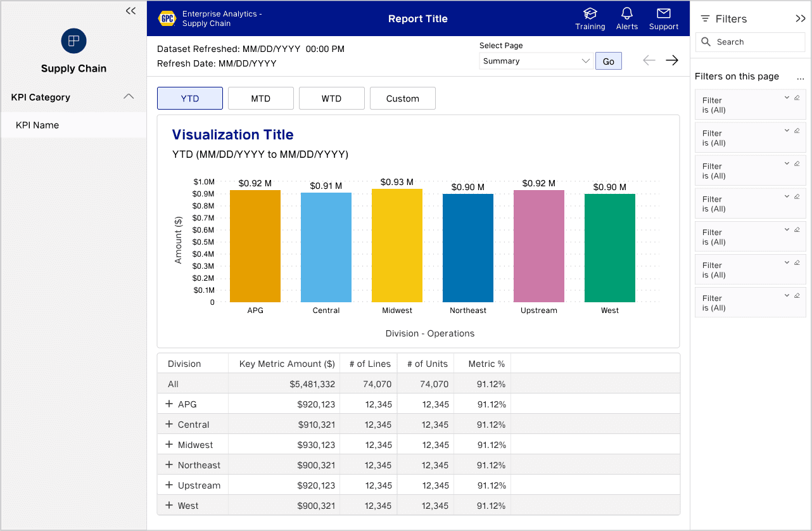Switch to the Custom date tab

[x=402, y=98]
